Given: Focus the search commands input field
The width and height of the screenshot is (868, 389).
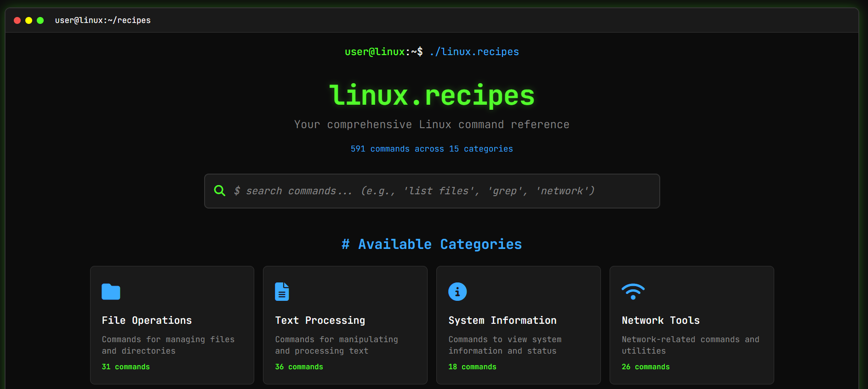Looking at the screenshot, I should tap(432, 191).
